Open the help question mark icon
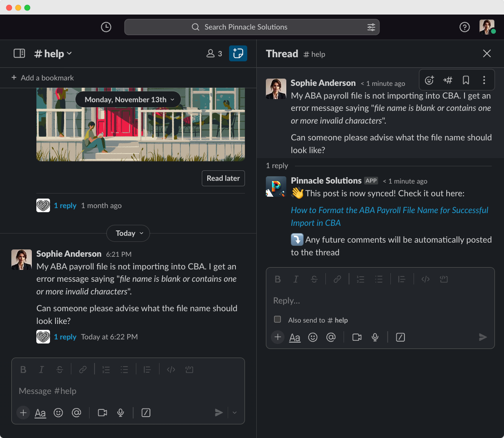Image resolution: width=504 pixels, height=438 pixels. (464, 27)
